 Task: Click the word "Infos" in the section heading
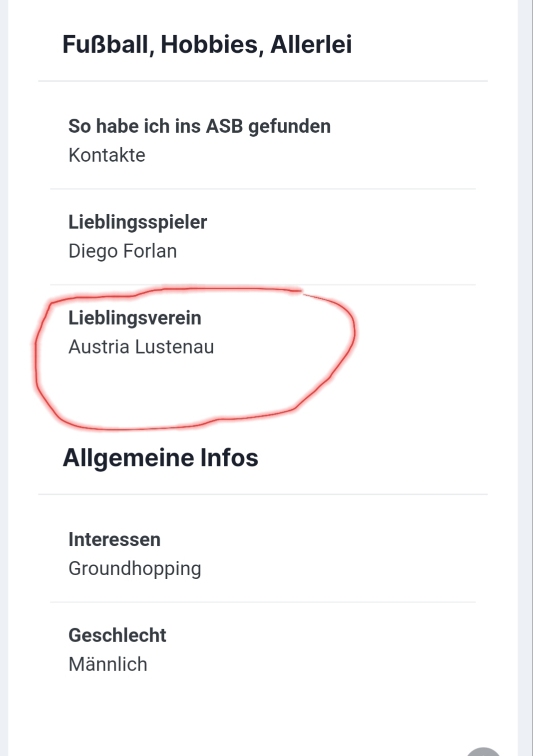tap(229, 457)
